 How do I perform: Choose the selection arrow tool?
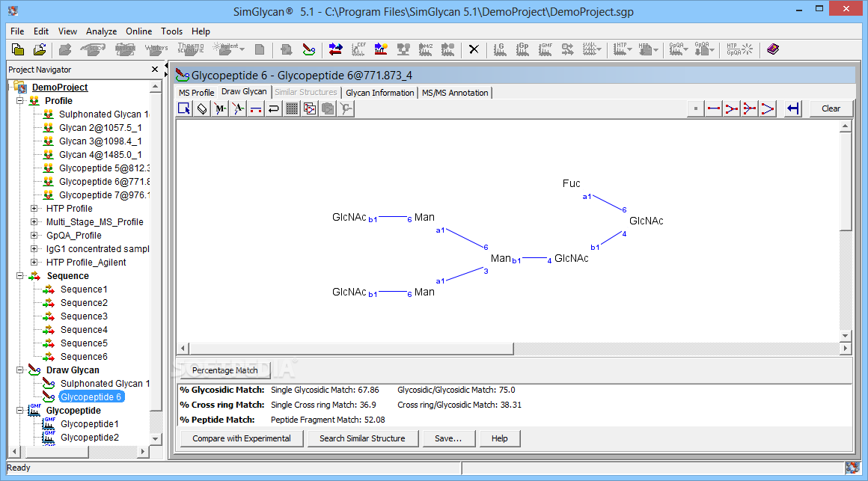pos(184,108)
